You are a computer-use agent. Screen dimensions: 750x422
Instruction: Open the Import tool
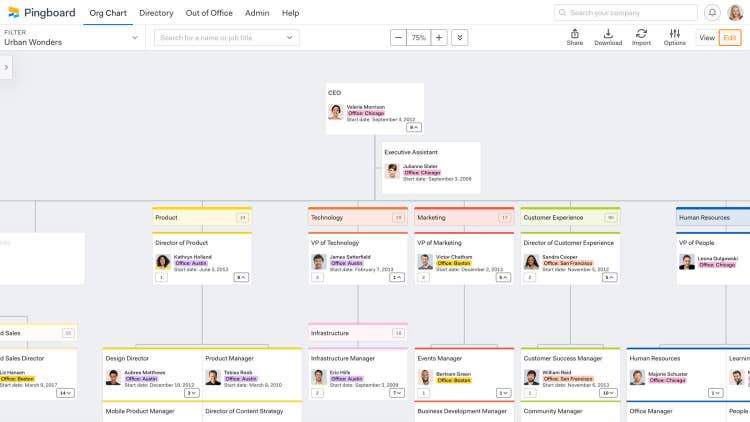click(x=641, y=37)
